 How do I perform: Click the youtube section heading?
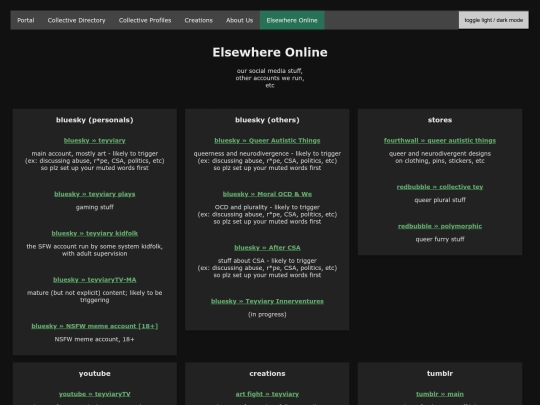pyautogui.click(x=95, y=374)
